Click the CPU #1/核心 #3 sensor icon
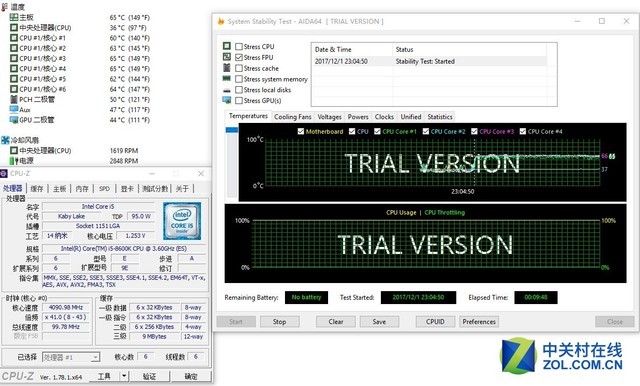This screenshot has width=640, height=386. pyautogui.click(x=13, y=58)
